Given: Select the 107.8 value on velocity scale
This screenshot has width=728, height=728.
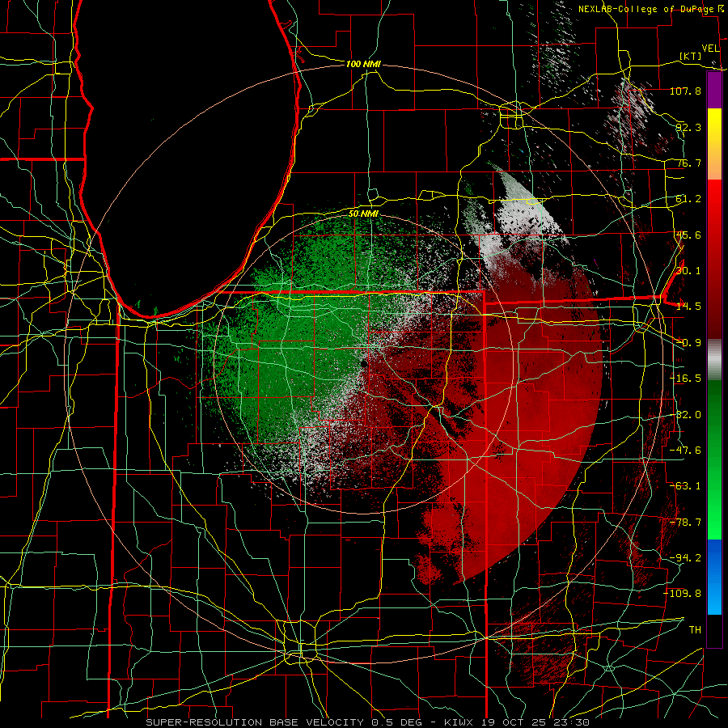Looking at the screenshot, I should 685,91.
